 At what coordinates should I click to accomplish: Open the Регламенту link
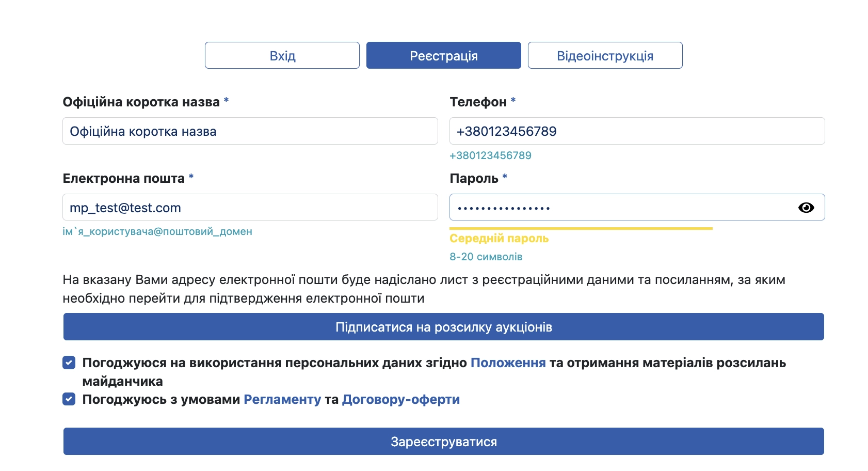[282, 400]
